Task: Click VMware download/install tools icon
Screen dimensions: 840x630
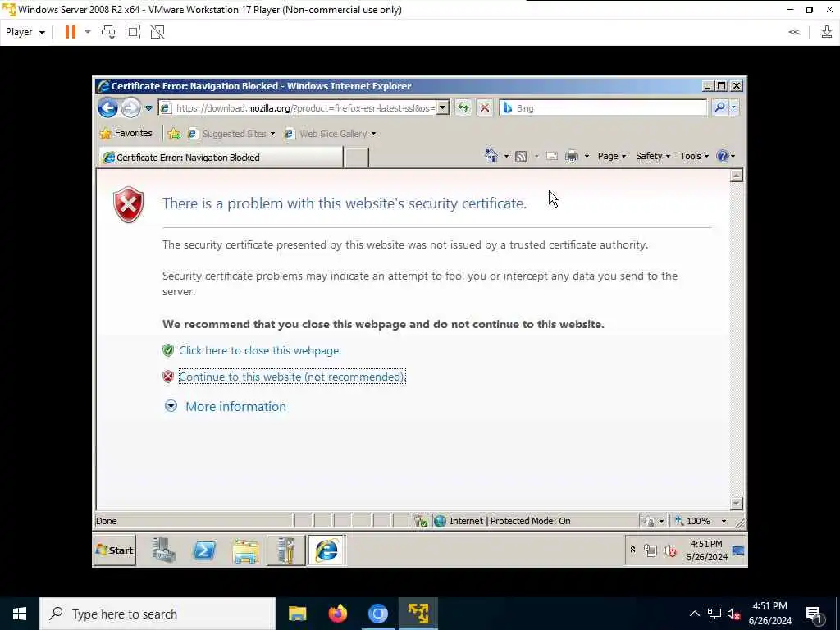Action: pos(827,32)
